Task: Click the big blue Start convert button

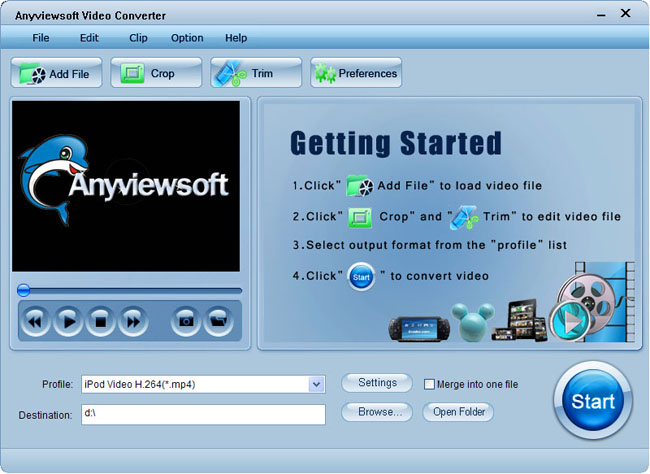Action: 593,401
